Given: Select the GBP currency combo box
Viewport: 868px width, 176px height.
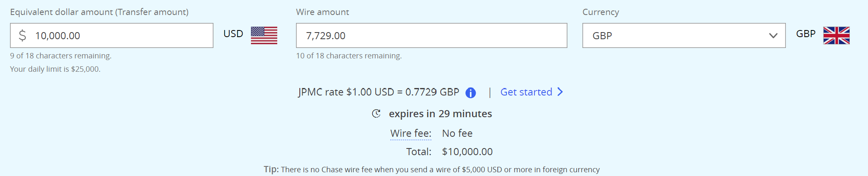Looking at the screenshot, I should pyautogui.click(x=684, y=35).
